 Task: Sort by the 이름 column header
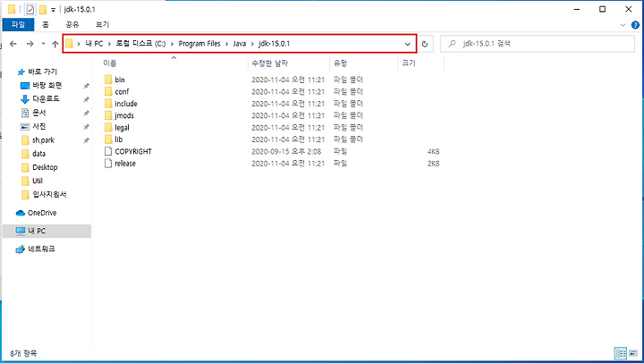pyautogui.click(x=110, y=63)
